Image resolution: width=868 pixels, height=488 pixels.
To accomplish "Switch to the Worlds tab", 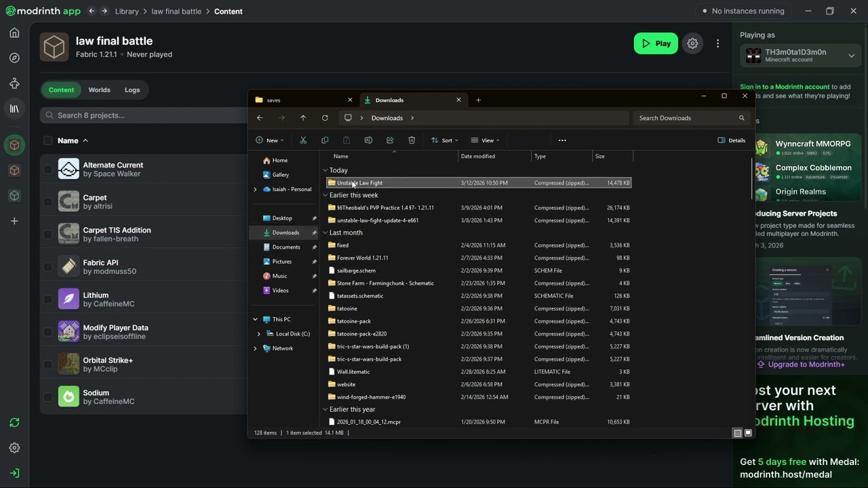I will coord(99,90).
